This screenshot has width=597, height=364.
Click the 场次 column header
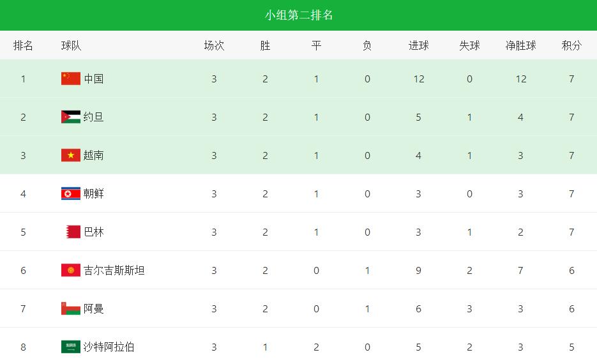point(214,45)
